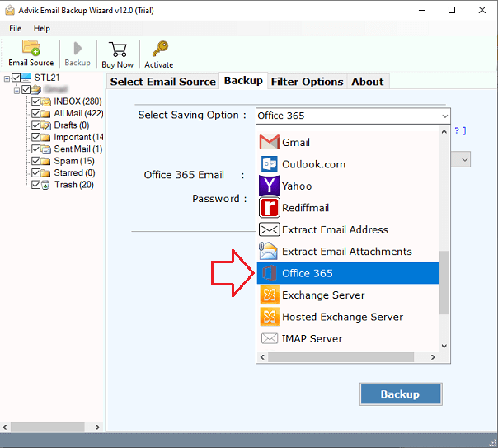
Task: Click the folder tree horizontal scrollbar thumb
Action: point(48,427)
